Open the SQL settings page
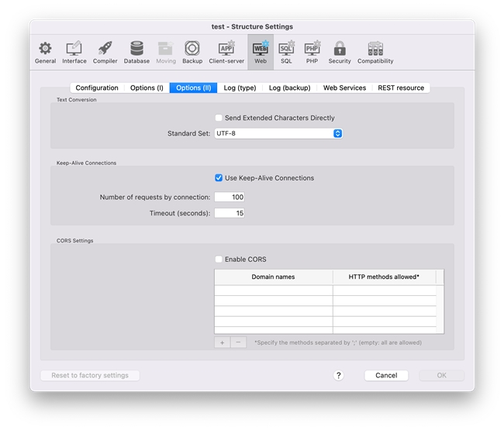The height and width of the screenshot is (430, 504). point(286,51)
